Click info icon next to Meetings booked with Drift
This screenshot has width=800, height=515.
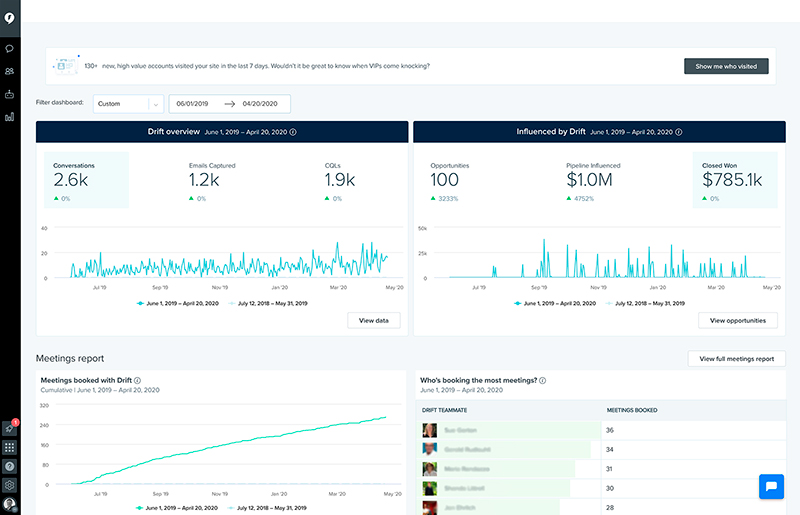(137, 380)
